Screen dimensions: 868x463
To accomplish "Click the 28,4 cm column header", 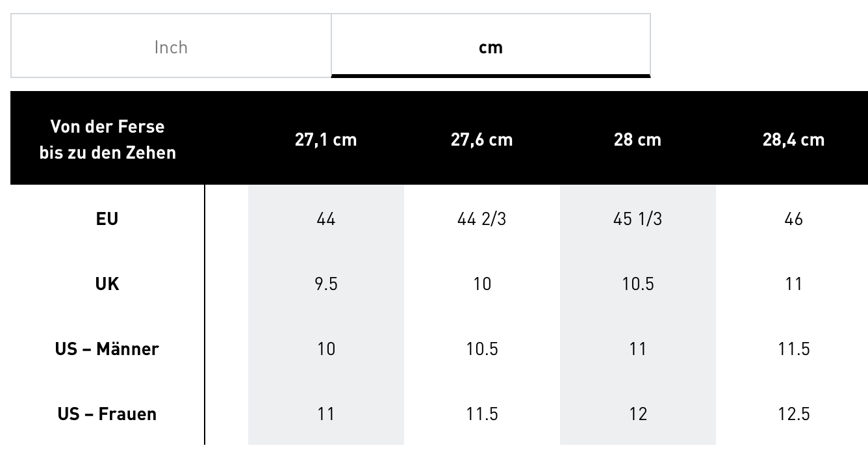I will click(x=793, y=140).
